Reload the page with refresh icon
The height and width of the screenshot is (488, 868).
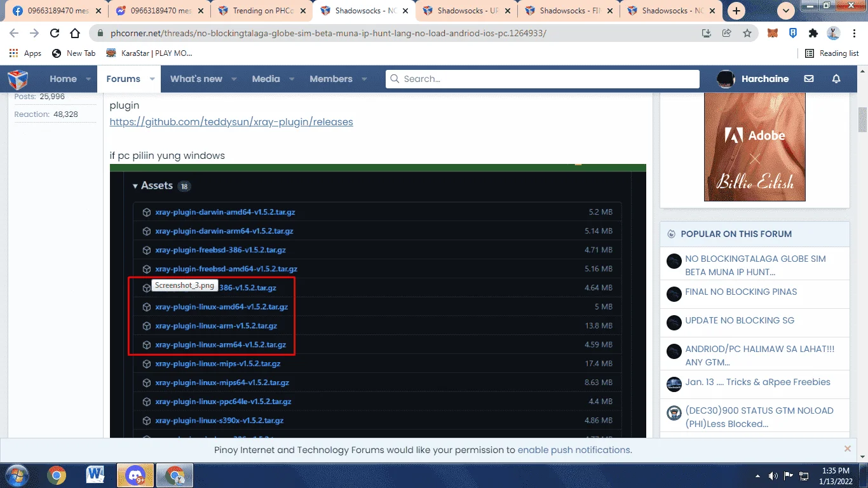pos(55,33)
